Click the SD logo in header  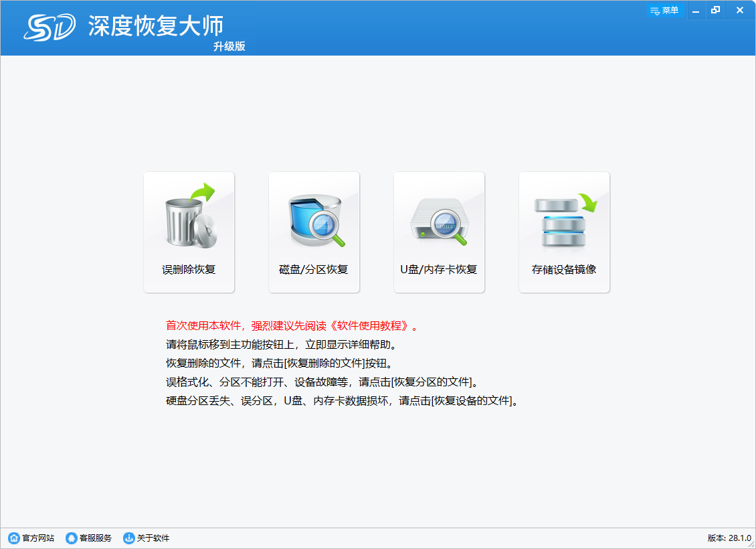coord(50,27)
